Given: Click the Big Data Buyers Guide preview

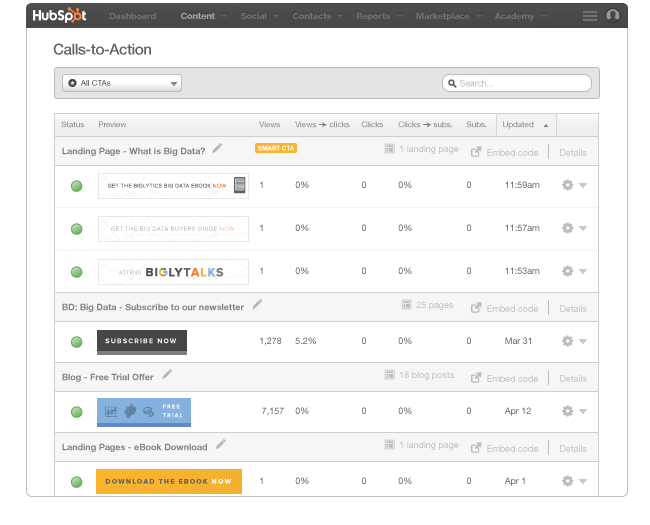Looking at the screenshot, I should point(173,229).
